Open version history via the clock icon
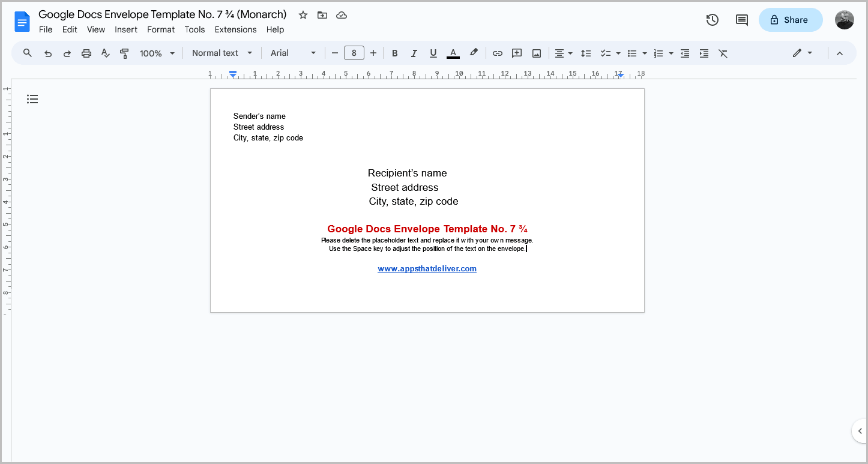This screenshot has height=464, width=868. 712,19
